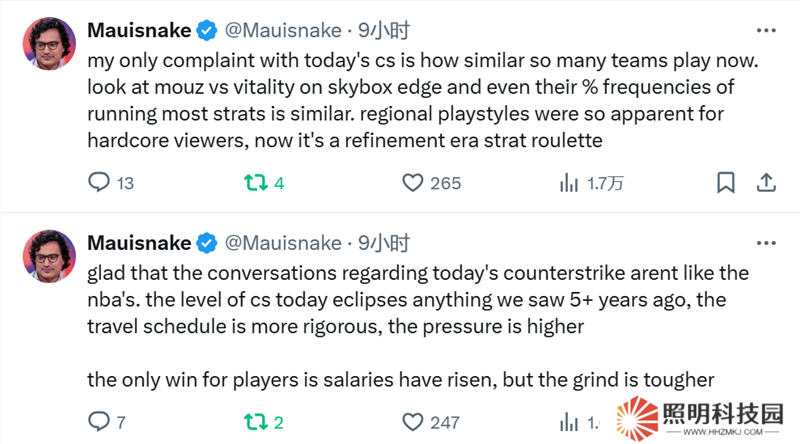Open the second tweet's text about salaries
This screenshot has width=800, height=444.
pos(400,379)
